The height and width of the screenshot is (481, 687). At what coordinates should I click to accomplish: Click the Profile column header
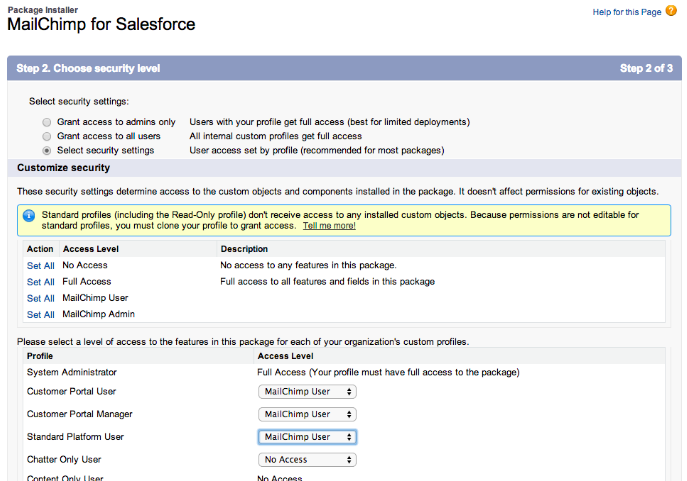(x=40, y=356)
